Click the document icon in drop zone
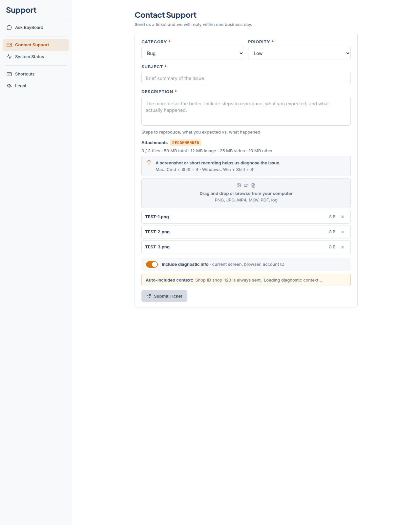Viewport: 420px width, 525px height. [x=253, y=185]
